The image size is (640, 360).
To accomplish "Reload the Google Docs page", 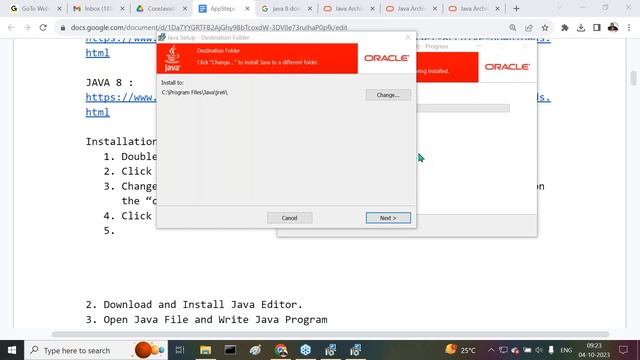I will pos(43,28).
